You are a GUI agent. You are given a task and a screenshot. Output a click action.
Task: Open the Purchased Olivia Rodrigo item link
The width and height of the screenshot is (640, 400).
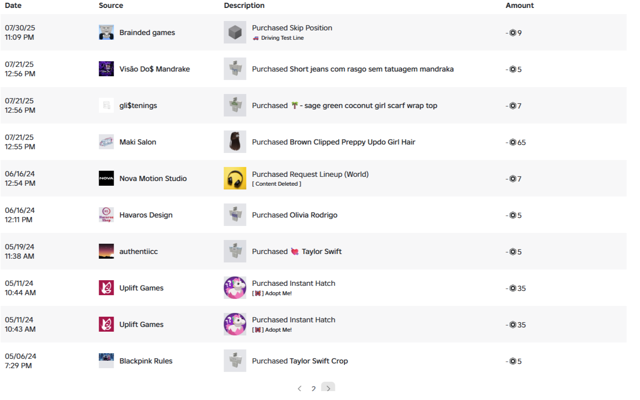pos(295,215)
